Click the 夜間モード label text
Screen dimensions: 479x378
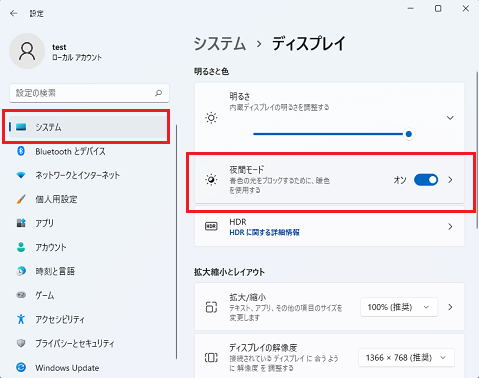247,170
